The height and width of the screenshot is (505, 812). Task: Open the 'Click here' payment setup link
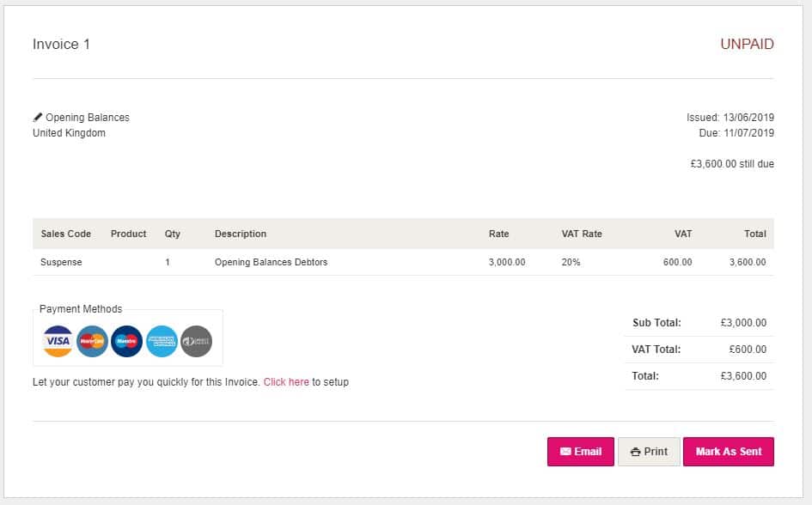pos(286,382)
